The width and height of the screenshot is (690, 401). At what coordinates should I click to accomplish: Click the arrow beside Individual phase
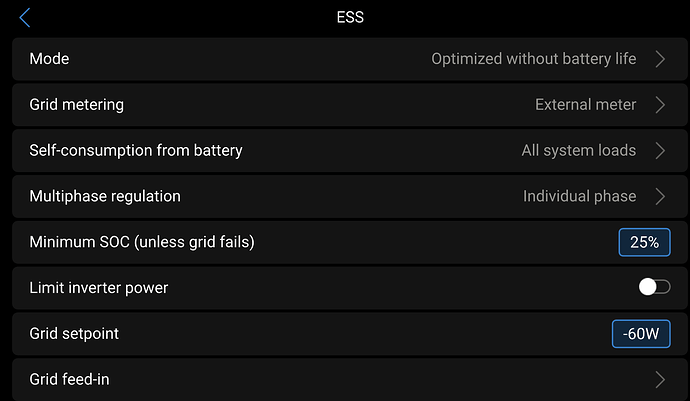click(x=660, y=196)
